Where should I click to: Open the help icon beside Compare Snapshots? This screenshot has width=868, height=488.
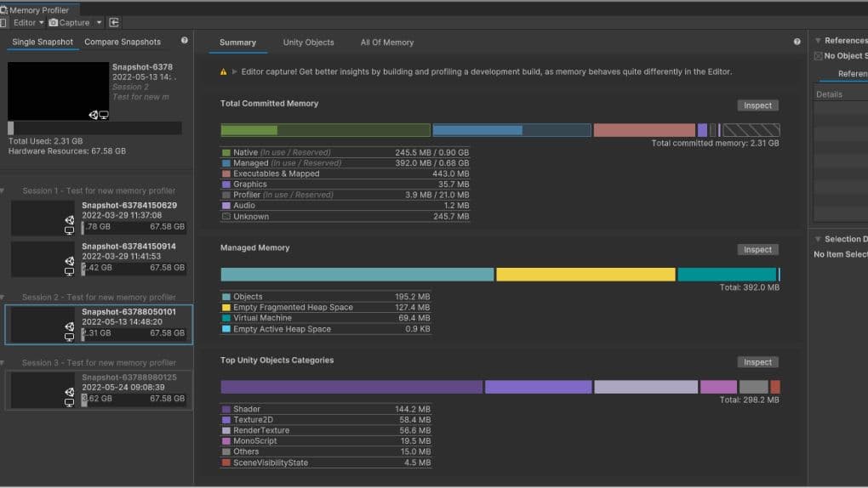tap(185, 41)
